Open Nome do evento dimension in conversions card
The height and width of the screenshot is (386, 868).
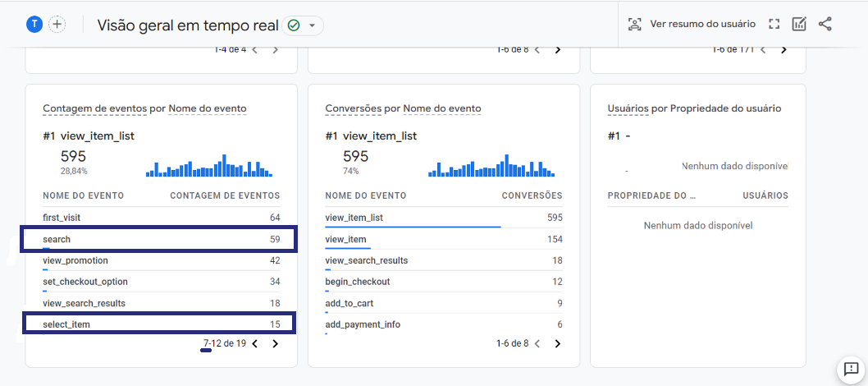coord(441,108)
